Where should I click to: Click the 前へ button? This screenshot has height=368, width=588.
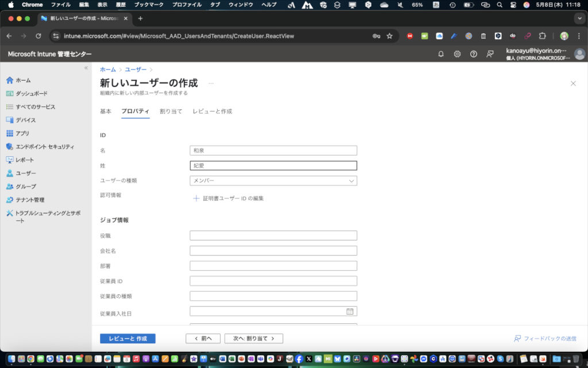pos(203,338)
